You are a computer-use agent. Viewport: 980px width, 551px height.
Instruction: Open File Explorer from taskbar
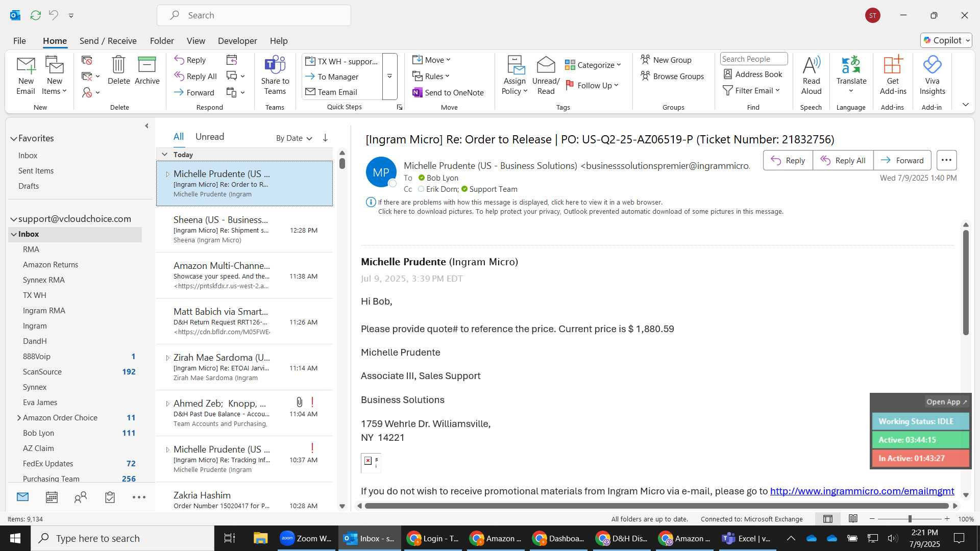tap(260, 538)
